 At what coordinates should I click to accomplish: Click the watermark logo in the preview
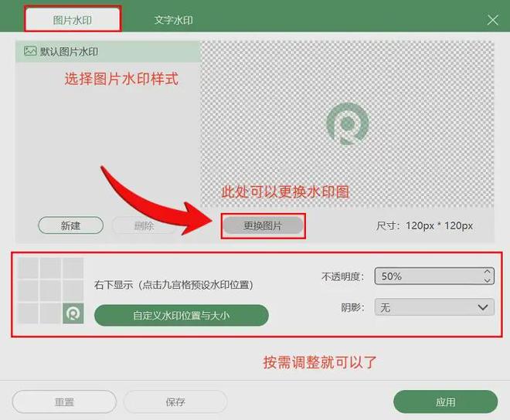tap(347, 124)
